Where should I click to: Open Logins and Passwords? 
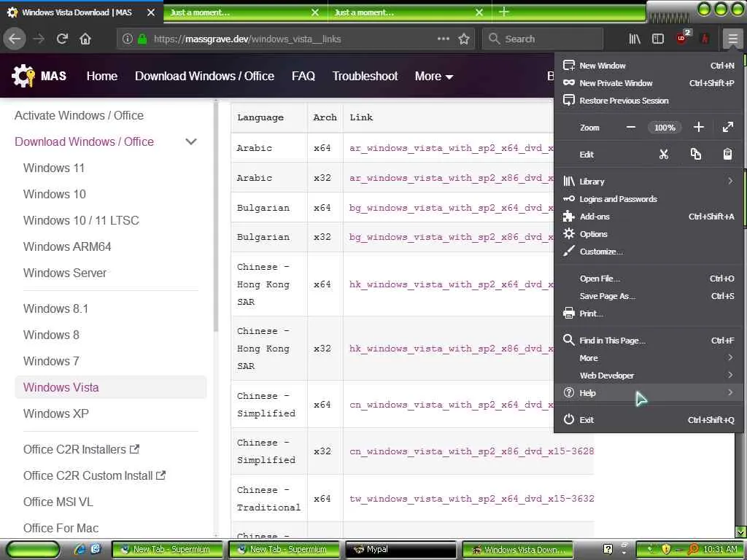coord(649,199)
